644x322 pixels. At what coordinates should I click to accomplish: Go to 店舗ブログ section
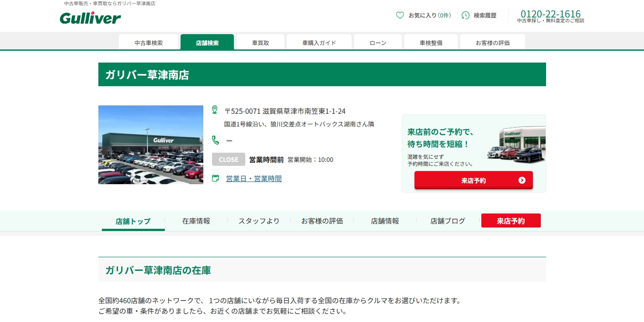point(448,221)
